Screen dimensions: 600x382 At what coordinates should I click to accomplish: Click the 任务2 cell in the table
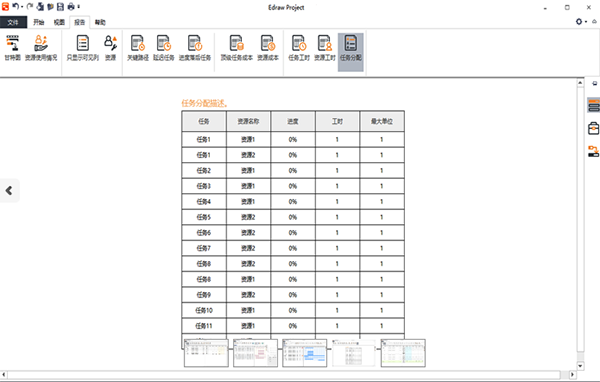point(204,171)
